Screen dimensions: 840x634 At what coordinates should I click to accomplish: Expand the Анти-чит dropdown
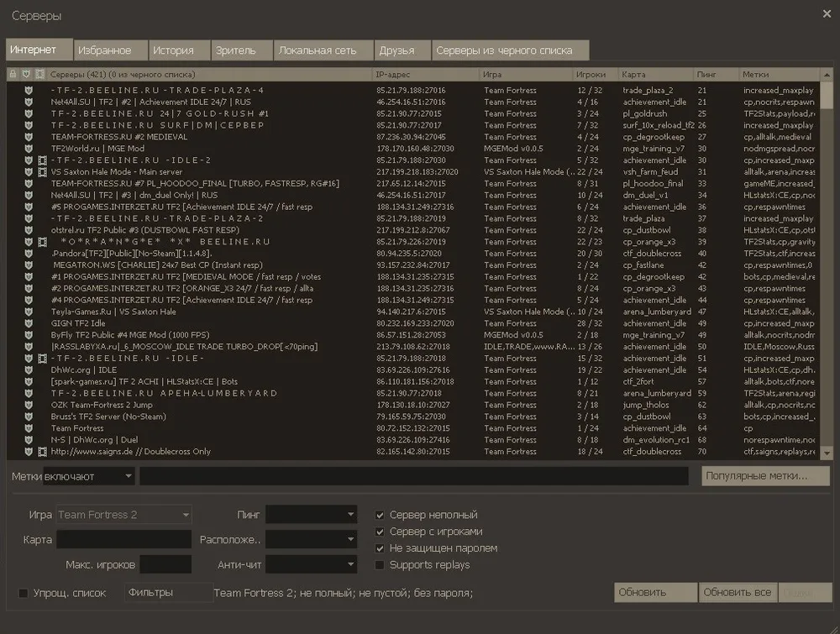point(312,565)
